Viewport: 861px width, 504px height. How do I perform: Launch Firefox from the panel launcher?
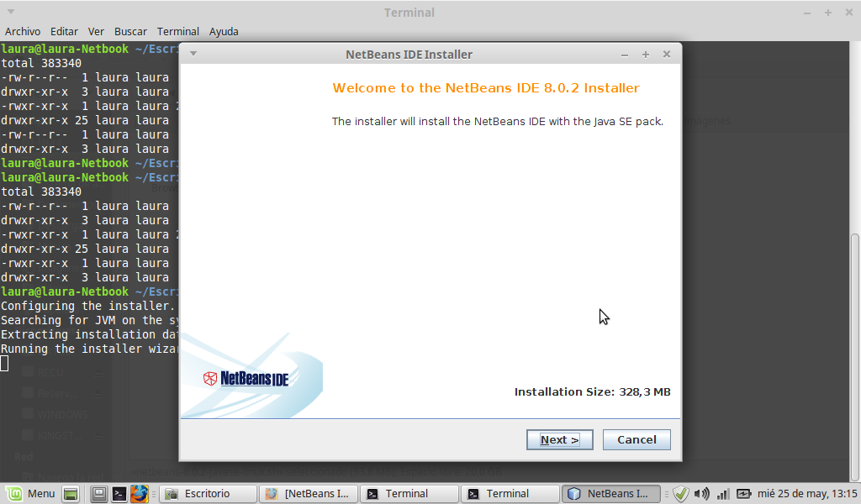(139, 494)
